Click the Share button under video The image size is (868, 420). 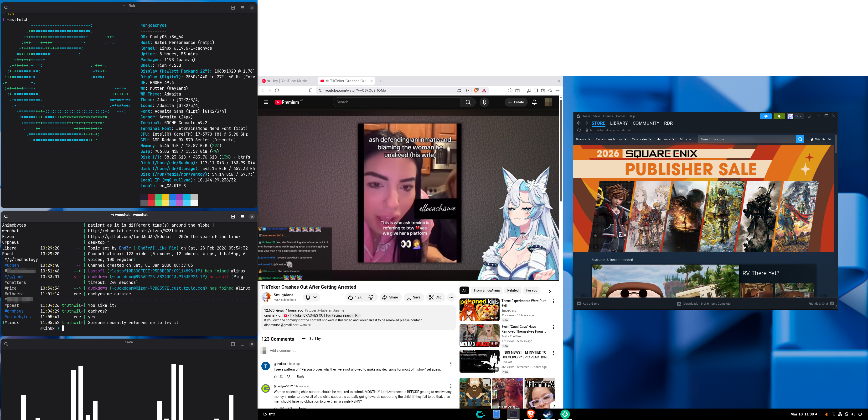click(390, 297)
